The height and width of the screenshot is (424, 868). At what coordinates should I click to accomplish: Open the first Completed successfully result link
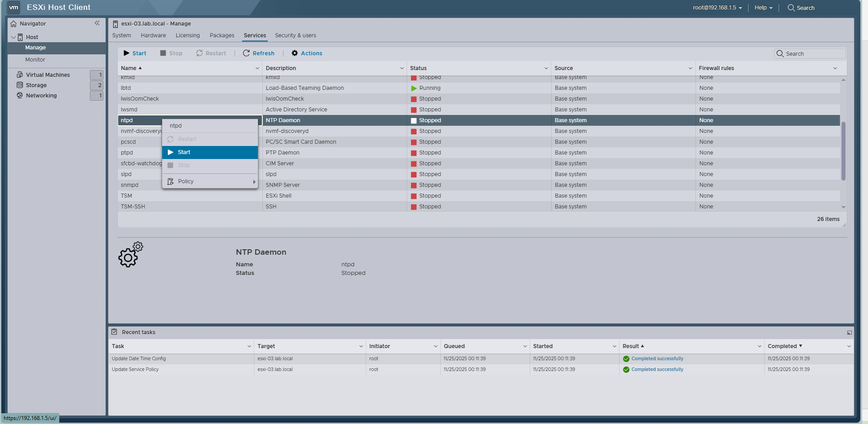[x=657, y=358]
